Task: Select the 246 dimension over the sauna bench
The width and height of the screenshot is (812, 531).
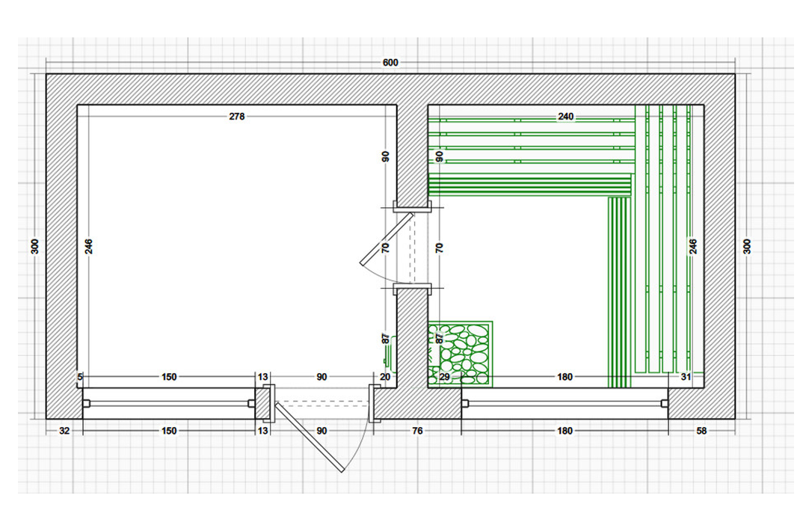Action: coord(693,246)
